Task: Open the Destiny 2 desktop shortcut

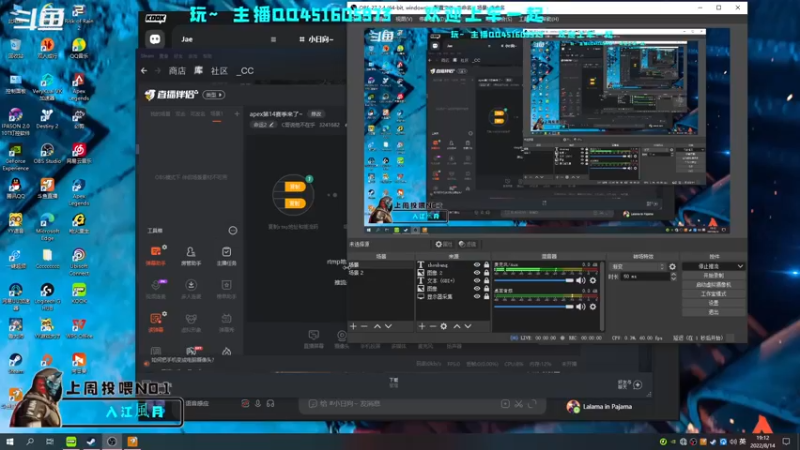Action: 47,119
